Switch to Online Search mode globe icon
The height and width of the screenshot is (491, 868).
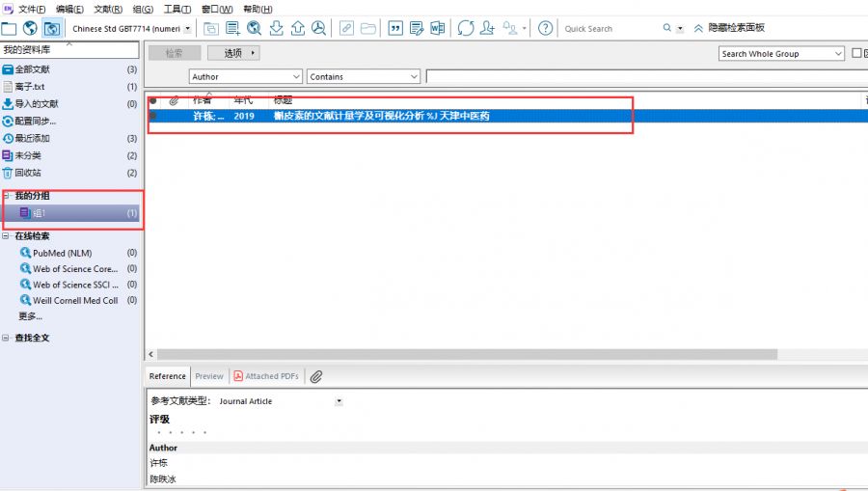30,28
